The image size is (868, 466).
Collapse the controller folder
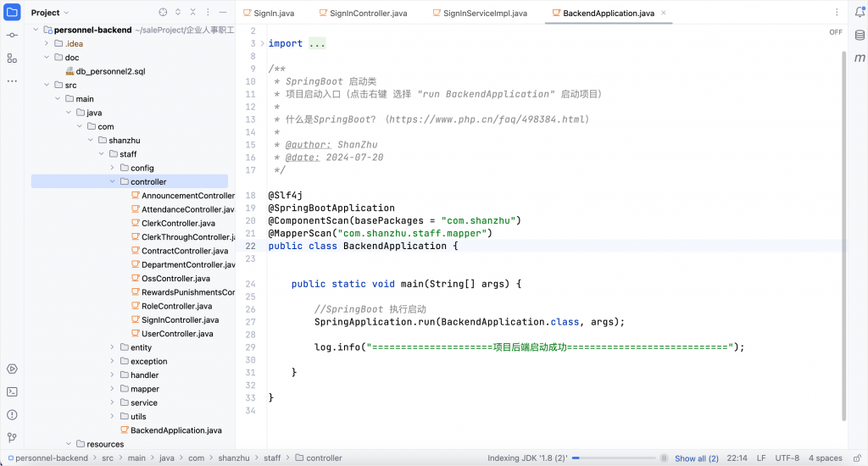[113, 182]
